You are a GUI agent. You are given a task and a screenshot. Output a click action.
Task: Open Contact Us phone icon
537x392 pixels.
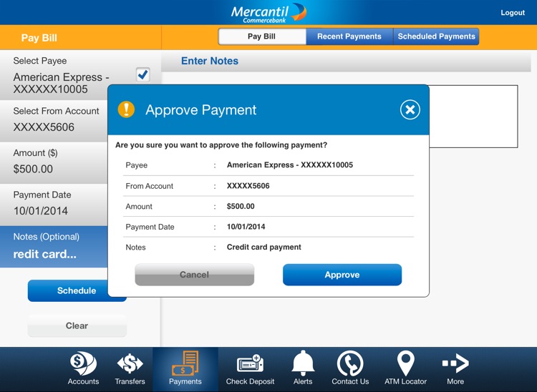tap(350, 368)
